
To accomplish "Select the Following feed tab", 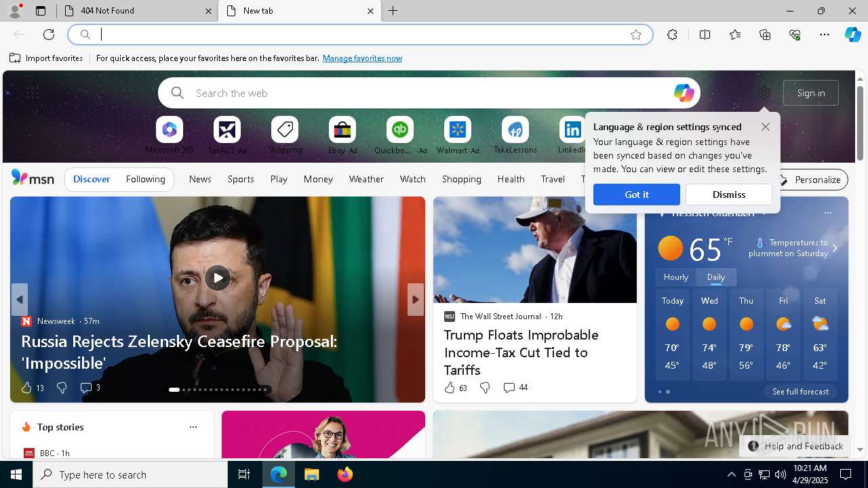I will pos(146,179).
